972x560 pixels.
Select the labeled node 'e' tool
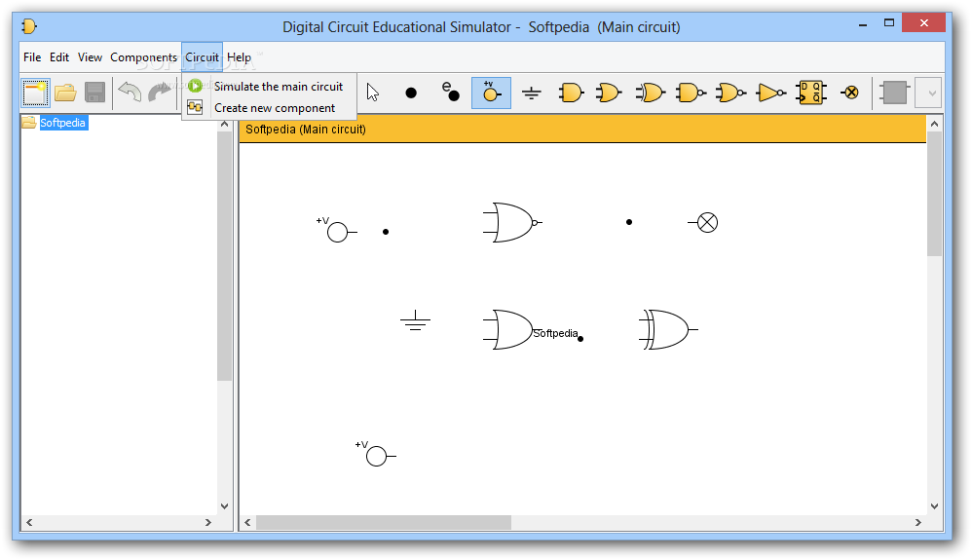[x=451, y=92]
